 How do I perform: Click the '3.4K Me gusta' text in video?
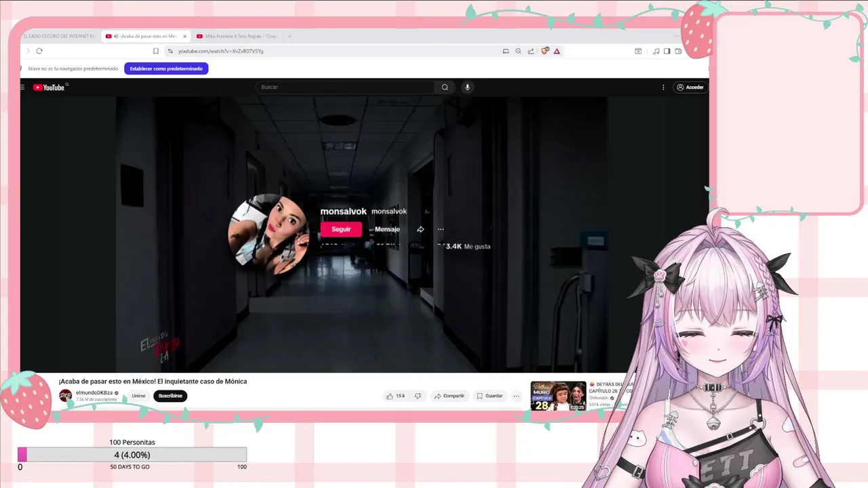(467, 247)
